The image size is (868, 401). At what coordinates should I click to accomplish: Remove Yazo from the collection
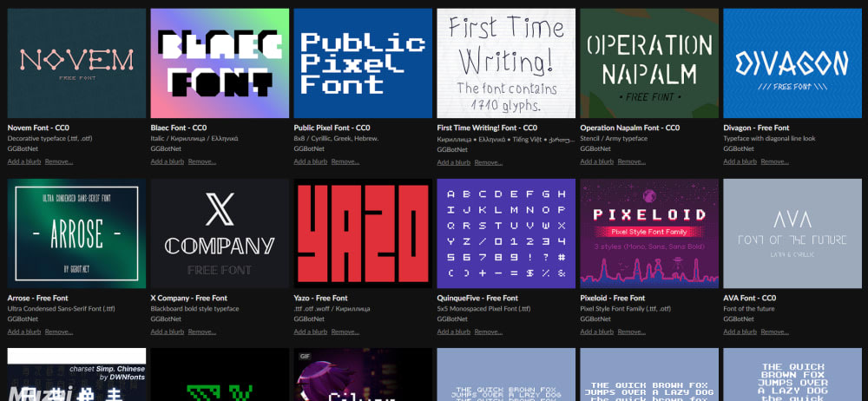pyautogui.click(x=345, y=332)
